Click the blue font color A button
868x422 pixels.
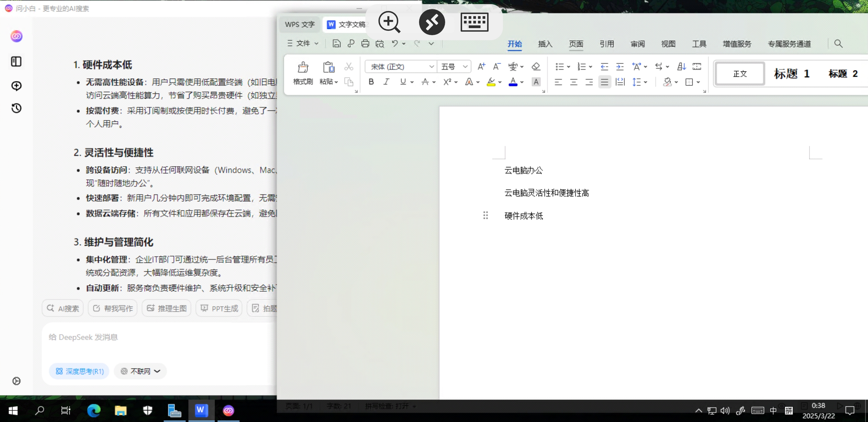(x=513, y=82)
